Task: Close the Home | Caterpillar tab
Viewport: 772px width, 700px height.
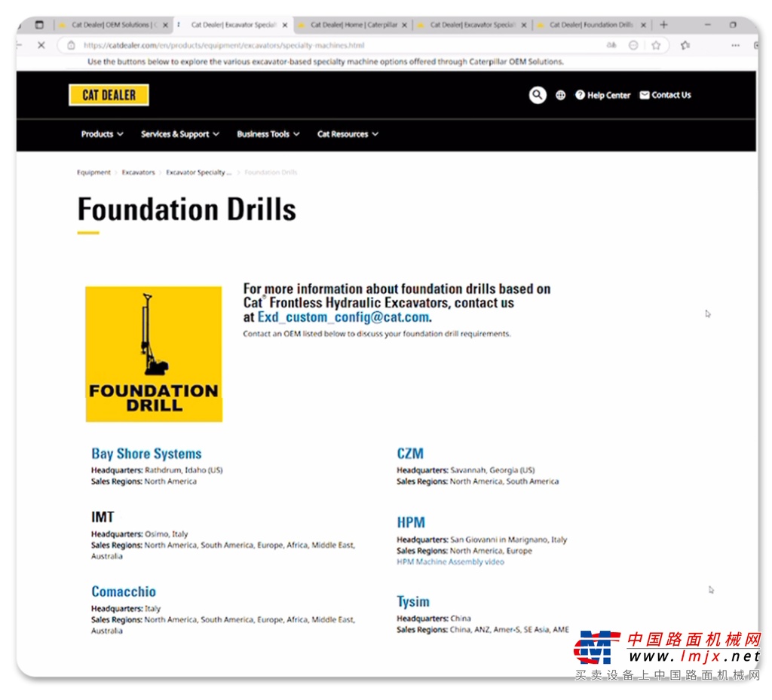Action: click(x=404, y=25)
